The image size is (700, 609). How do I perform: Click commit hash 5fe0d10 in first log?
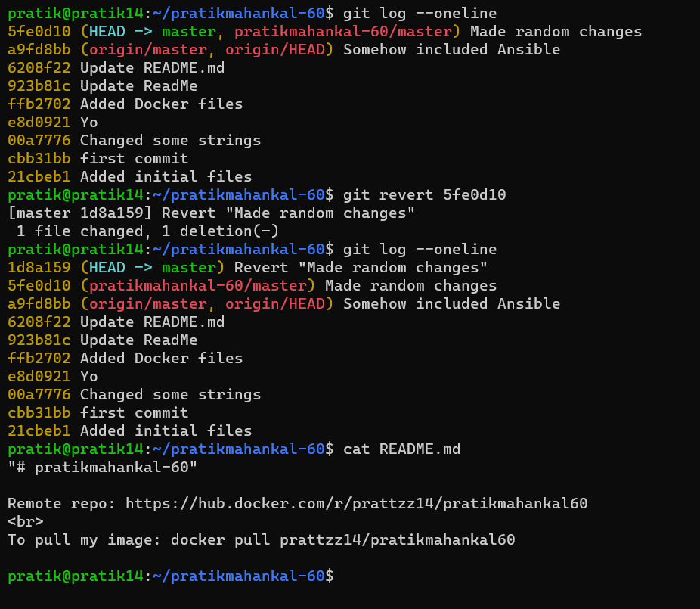(39, 31)
